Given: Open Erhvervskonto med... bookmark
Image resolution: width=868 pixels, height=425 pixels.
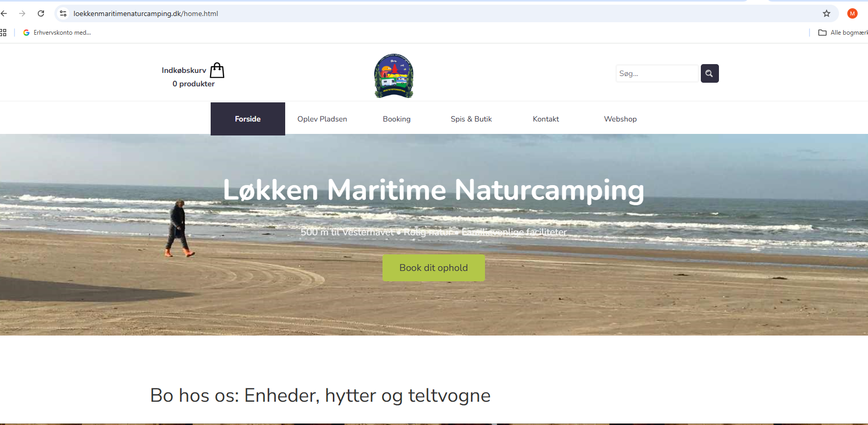Looking at the screenshot, I should (57, 33).
